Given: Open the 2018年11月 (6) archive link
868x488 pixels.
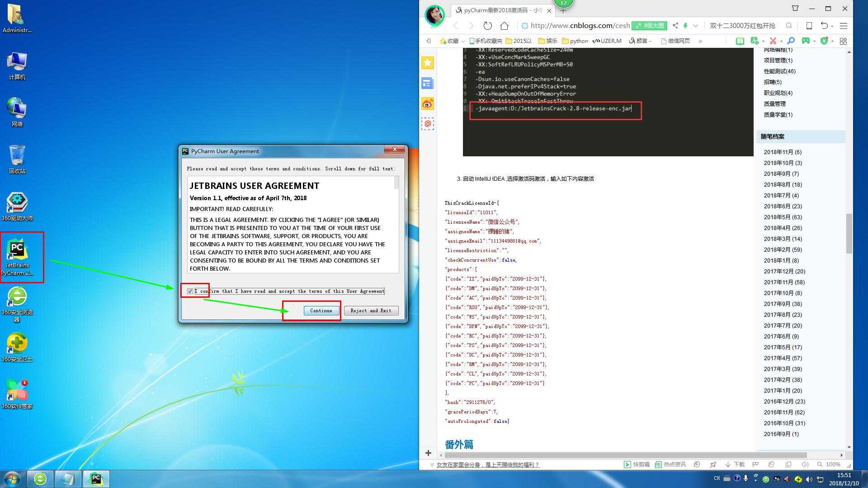Looking at the screenshot, I should [783, 152].
